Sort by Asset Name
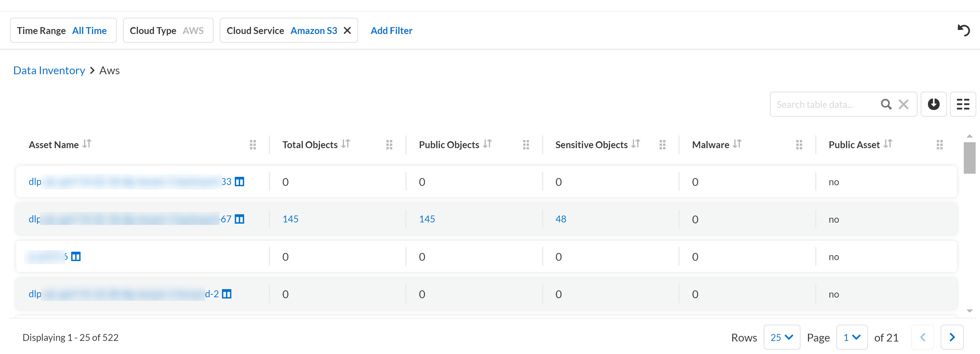The height and width of the screenshot is (354, 980). click(87, 144)
